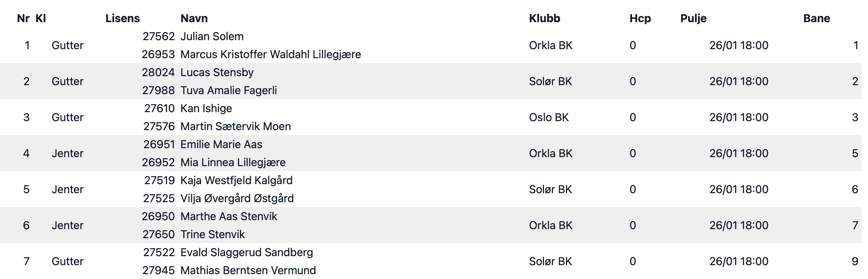Select Vilja Øvergård Østgård
The width and height of the screenshot is (868, 279).
click(x=237, y=198)
